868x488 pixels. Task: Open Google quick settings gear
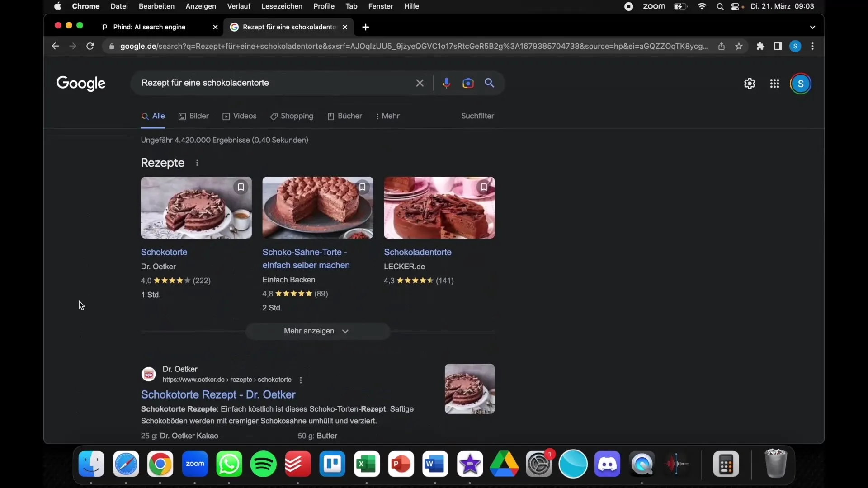tap(750, 84)
